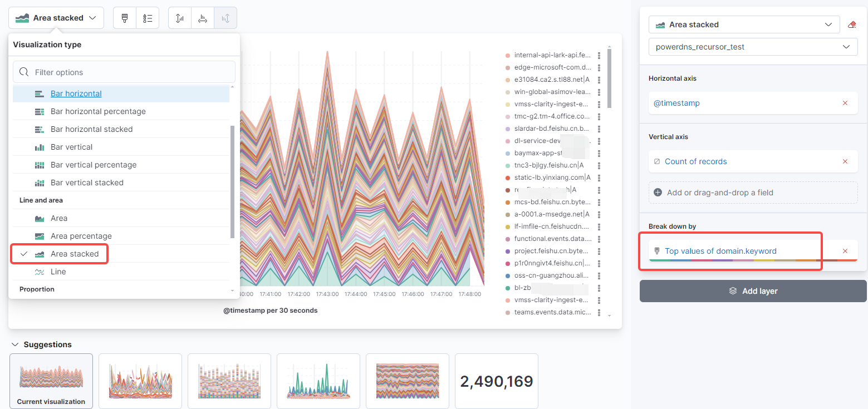Open legend options for slardar-bd.feishu.cn.b...
The height and width of the screenshot is (409, 868).
coord(599,129)
